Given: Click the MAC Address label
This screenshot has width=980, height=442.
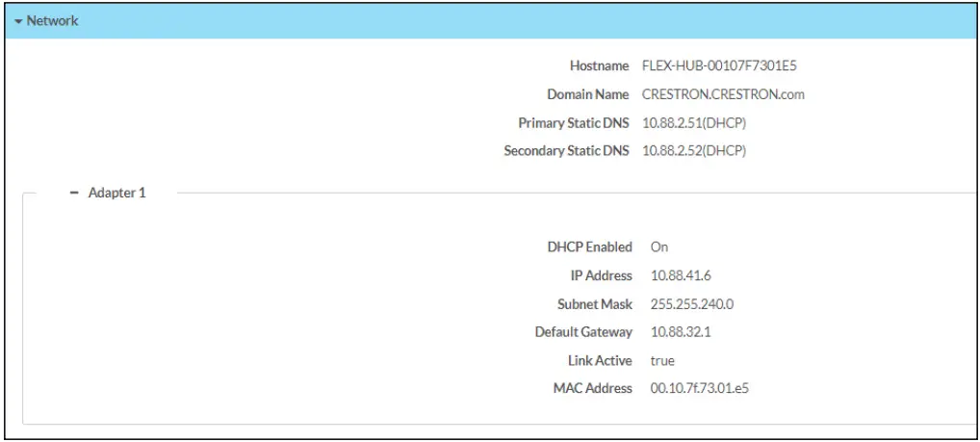Looking at the screenshot, I should [592, 389].
